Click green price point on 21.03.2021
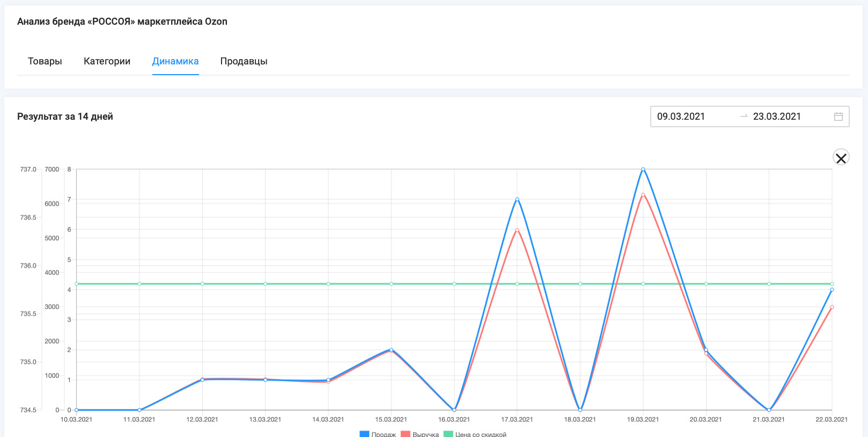The image size is (868, 437). pos(769,283)
